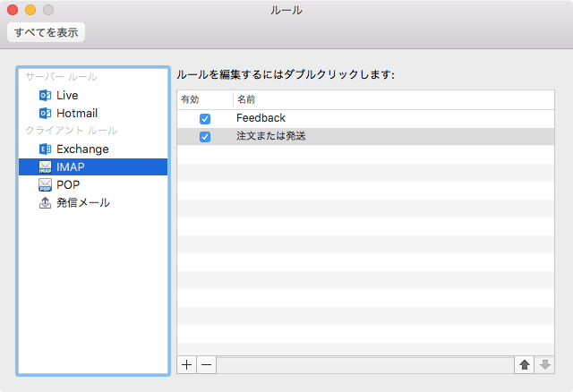
Task: Select Live under server rules
Action: point(93,96)
